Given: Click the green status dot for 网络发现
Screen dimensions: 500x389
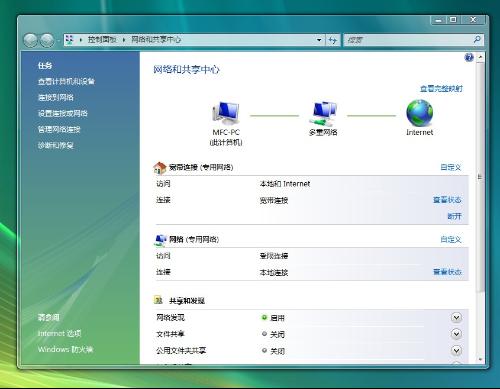Looking at the screenshot, I should pyautogui.click(x=264, y=317).
